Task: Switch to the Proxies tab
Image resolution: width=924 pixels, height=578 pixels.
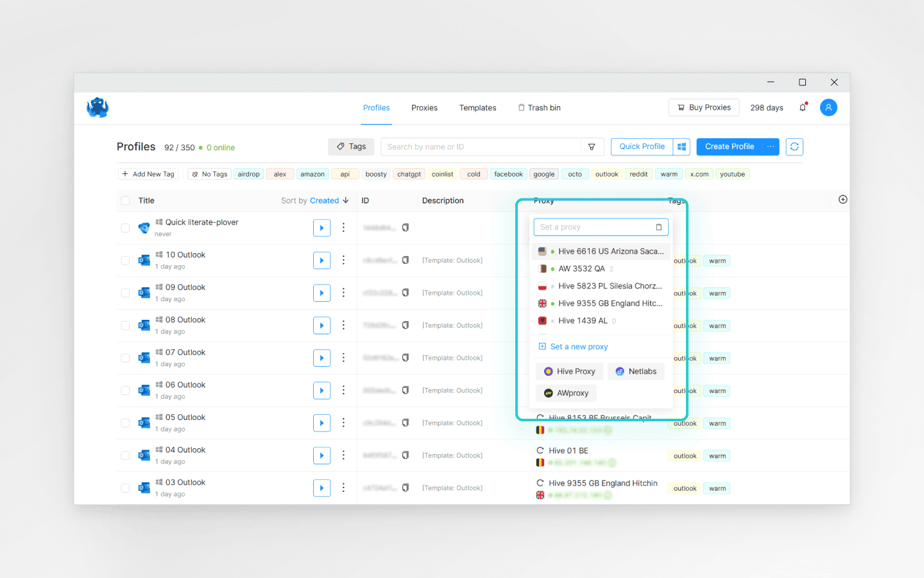Action: (x=424, y=107)
